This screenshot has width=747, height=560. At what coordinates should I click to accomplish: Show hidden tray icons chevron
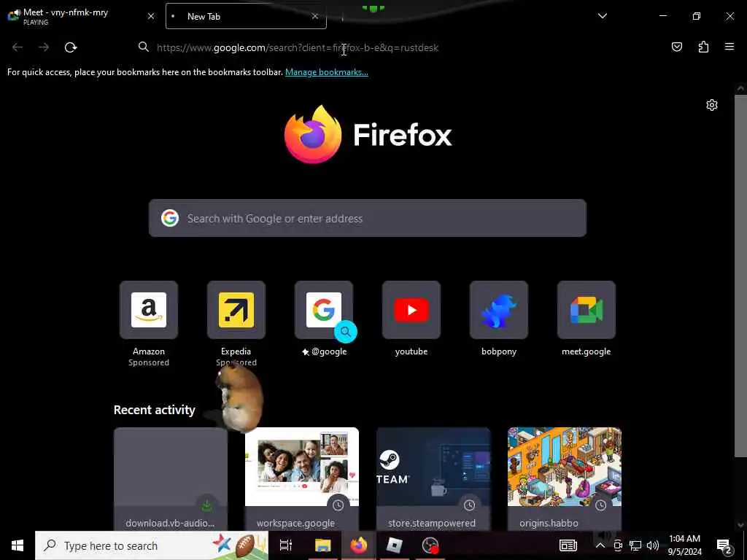[x=600, y=545]
